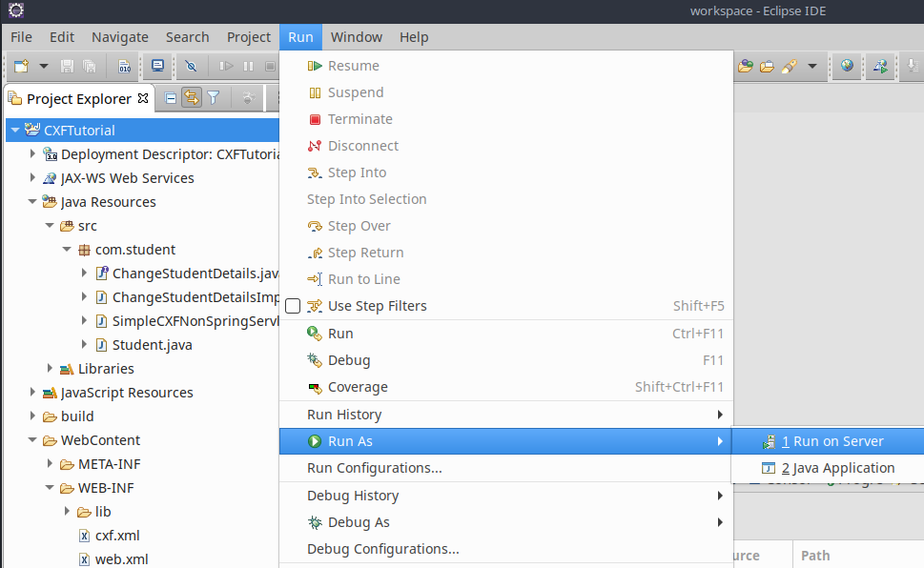Click the Open Web Browser globe icon
924x568 pixels.
[847, 67]
